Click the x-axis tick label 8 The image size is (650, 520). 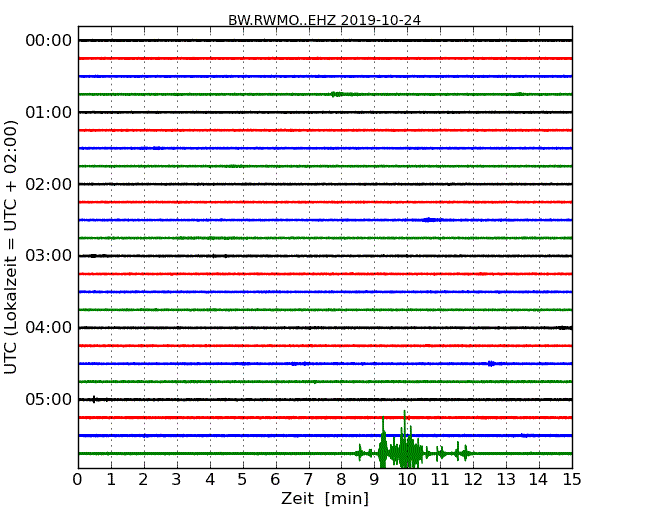[x=341, y=480]
